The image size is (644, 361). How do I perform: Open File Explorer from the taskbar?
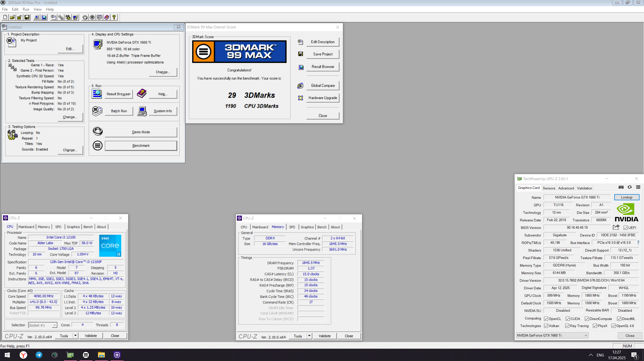[x=101, y=355]
